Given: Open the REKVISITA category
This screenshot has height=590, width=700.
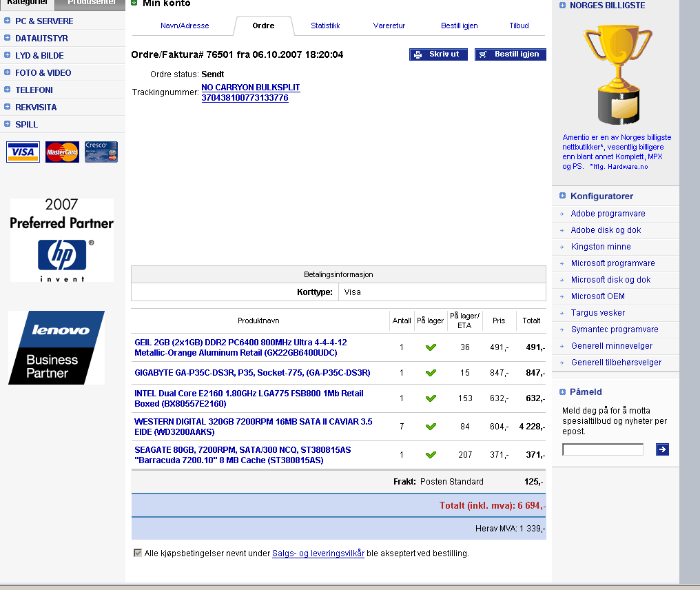Looking at the screenshot, I should click(x=36, y=108).
